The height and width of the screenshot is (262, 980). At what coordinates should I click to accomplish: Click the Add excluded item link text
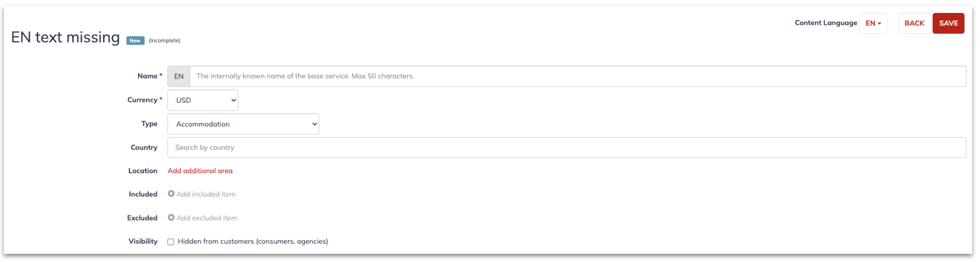point(207,218)
